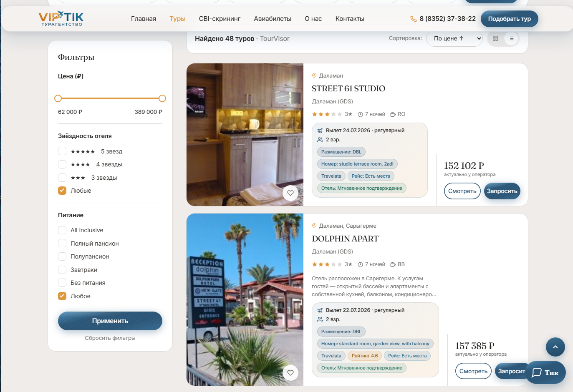Tick the Завтраки checkbox
The width and height of the screenshot is (573, 392).
click(62, 270)
